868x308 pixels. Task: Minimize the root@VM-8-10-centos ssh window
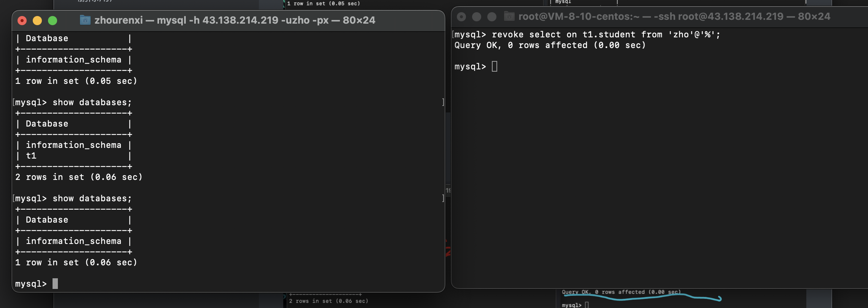pyautogui.click(x=477, y=17)
